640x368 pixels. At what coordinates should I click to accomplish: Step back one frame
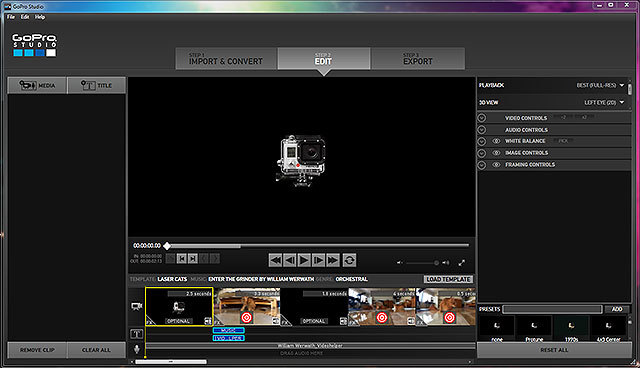(x=290, y=260)
